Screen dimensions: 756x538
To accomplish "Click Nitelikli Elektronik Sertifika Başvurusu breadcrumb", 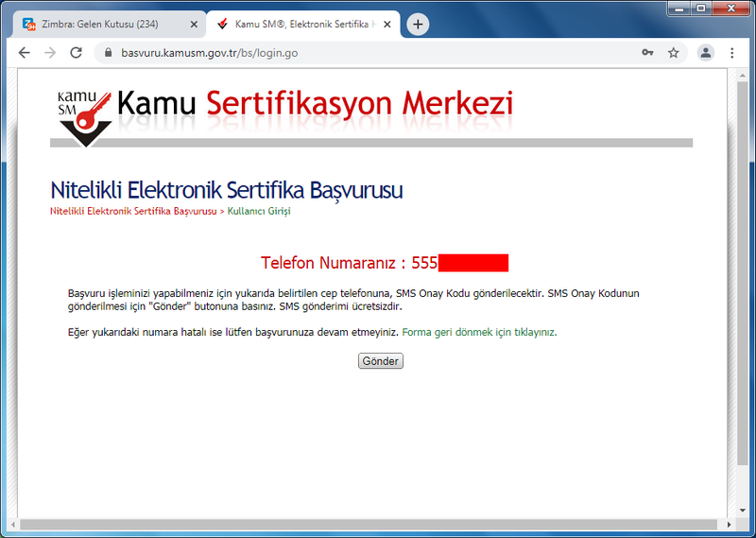I will pos(132,211).
